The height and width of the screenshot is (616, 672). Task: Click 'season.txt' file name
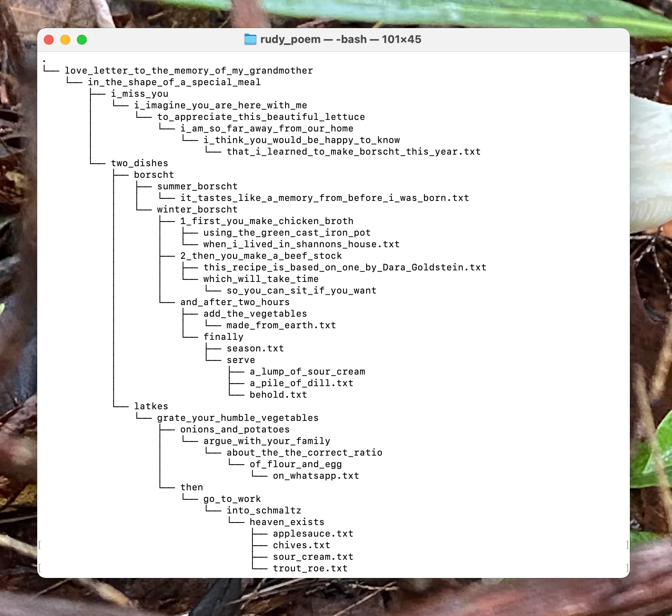tap(255, 349)
